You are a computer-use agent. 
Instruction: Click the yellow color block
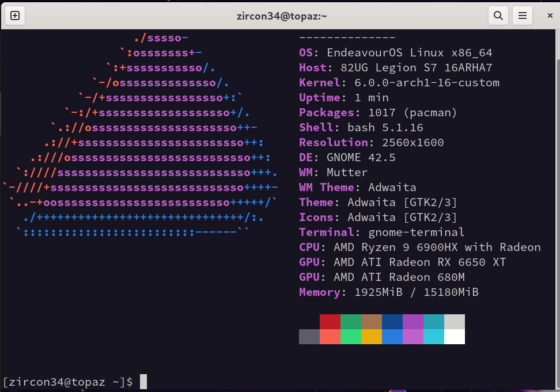372,337
